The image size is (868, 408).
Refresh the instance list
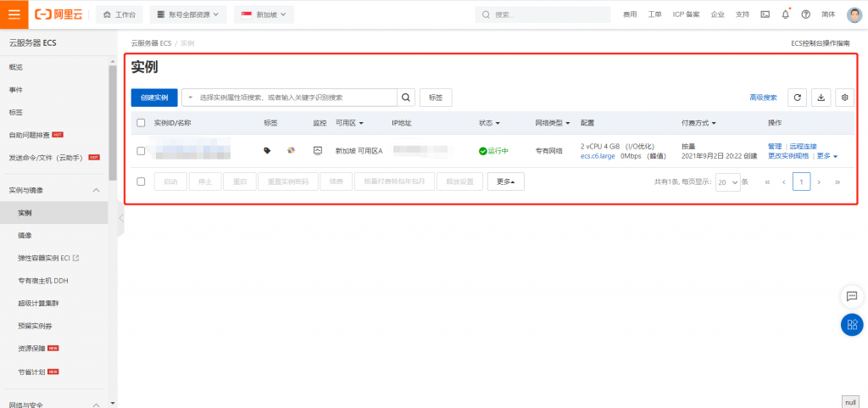797,98
